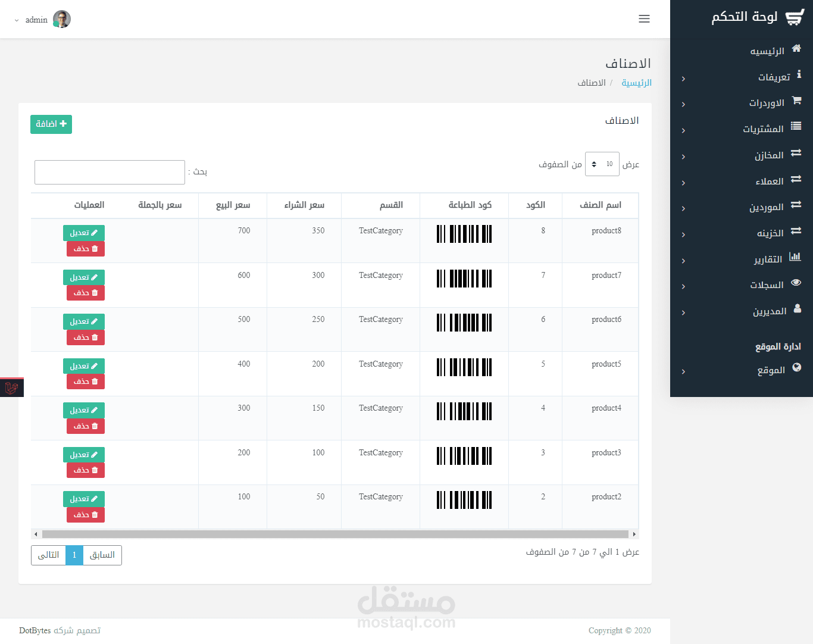Expand the الخزينه sidebar submenu chevron
The width and height of the screenshot is (813, 644).
[x=683, y=235]
